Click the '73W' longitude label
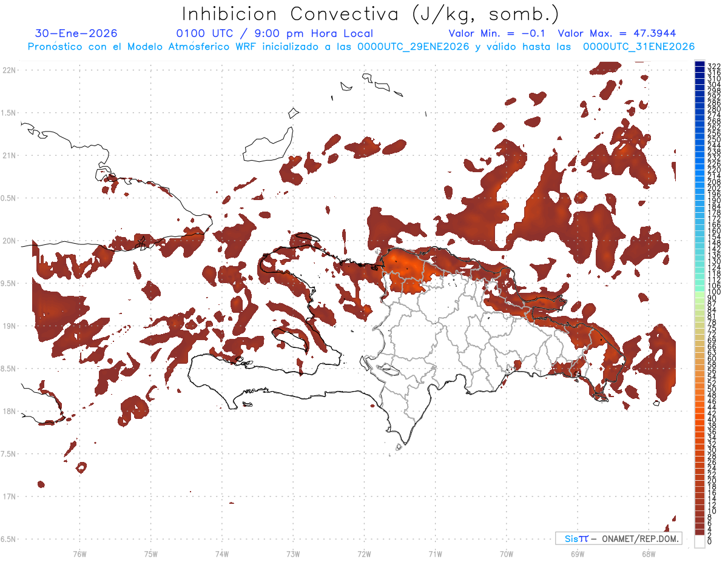The image size is (728, 562). click(293, 554)
